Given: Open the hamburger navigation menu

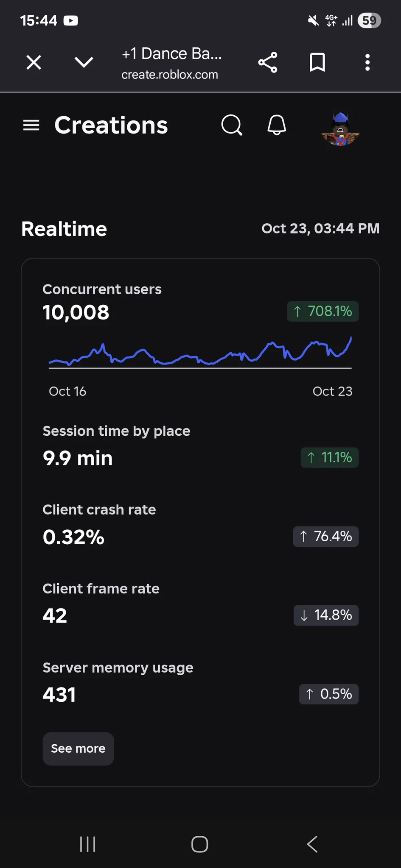Looking at the screenshot, I should (x=31, y=125).
